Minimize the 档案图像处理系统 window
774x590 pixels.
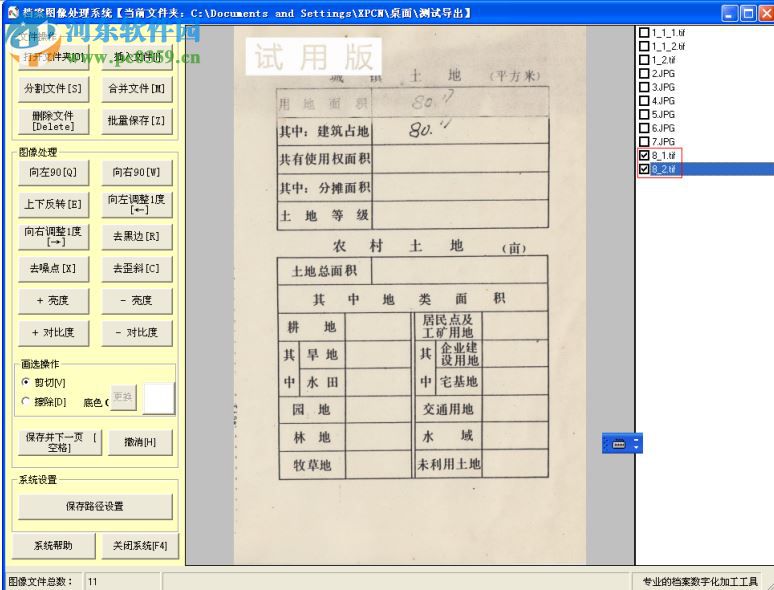[x=730, y=13]
